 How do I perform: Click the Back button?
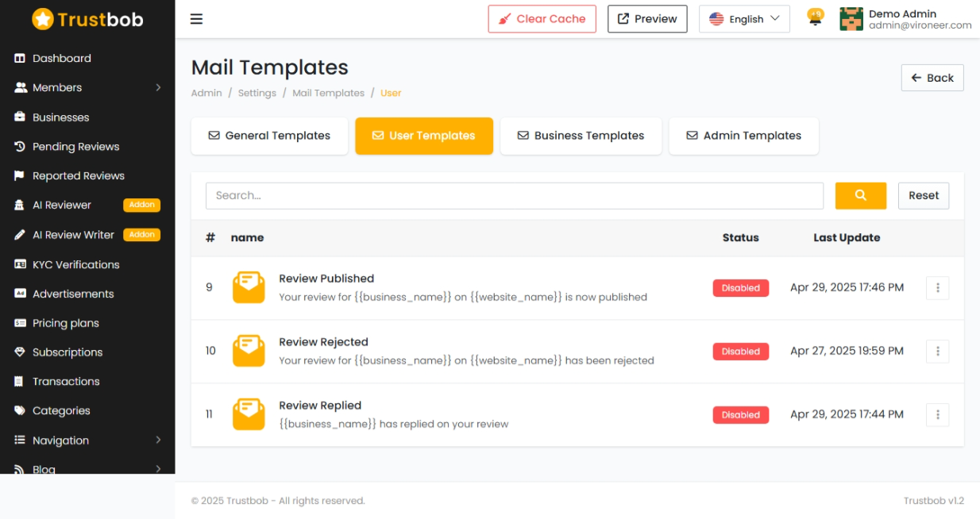(x=932, y=78)
